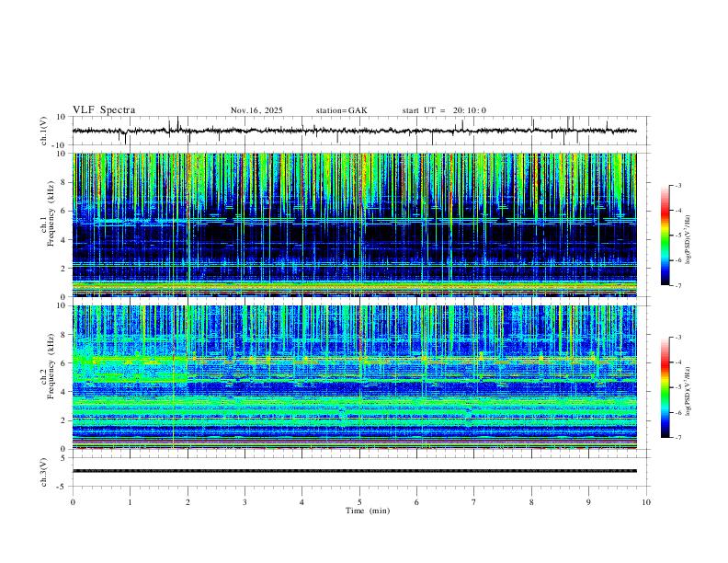Click the time axis tick label '10'
The width and height of the screenshot is (728, 563).
click(646, 502)
